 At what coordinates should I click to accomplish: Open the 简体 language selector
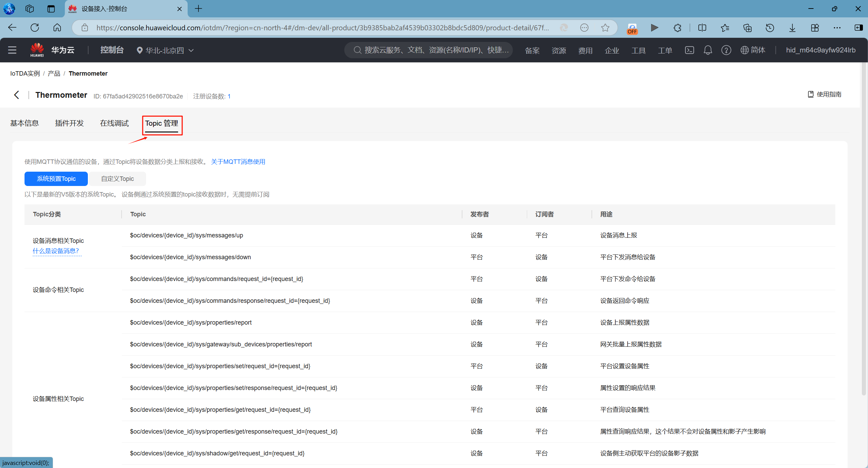click(753, 50)
